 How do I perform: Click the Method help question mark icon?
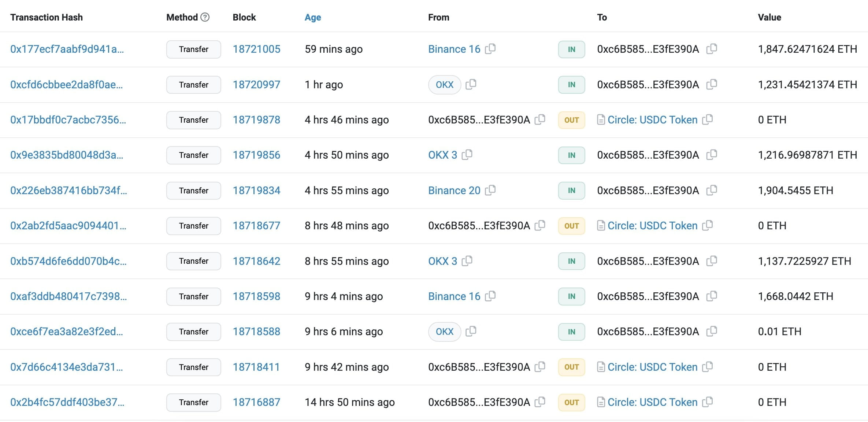tap(205, 17)
